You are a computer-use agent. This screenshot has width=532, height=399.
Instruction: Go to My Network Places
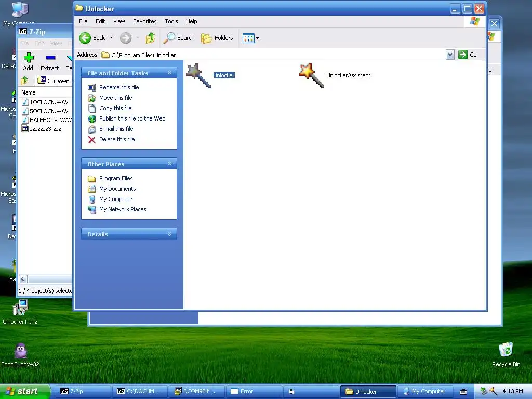(123, 210)
